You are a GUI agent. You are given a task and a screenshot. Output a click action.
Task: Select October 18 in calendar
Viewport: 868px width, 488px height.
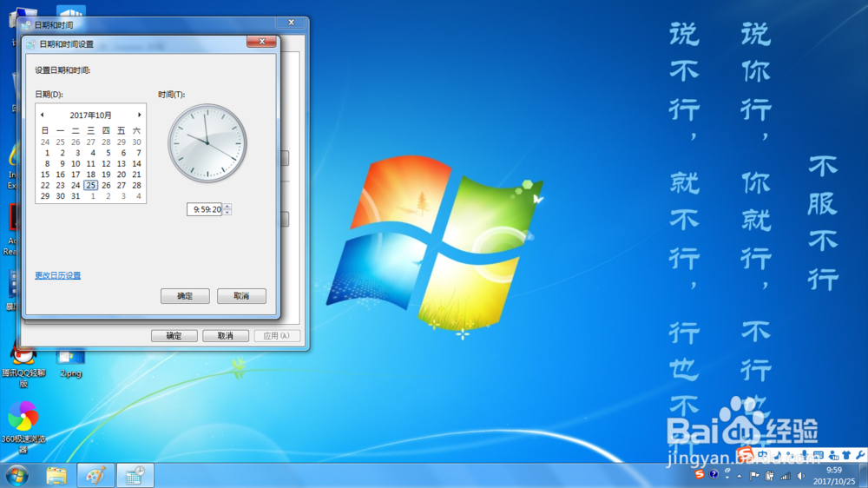click(x=91, y=175)
